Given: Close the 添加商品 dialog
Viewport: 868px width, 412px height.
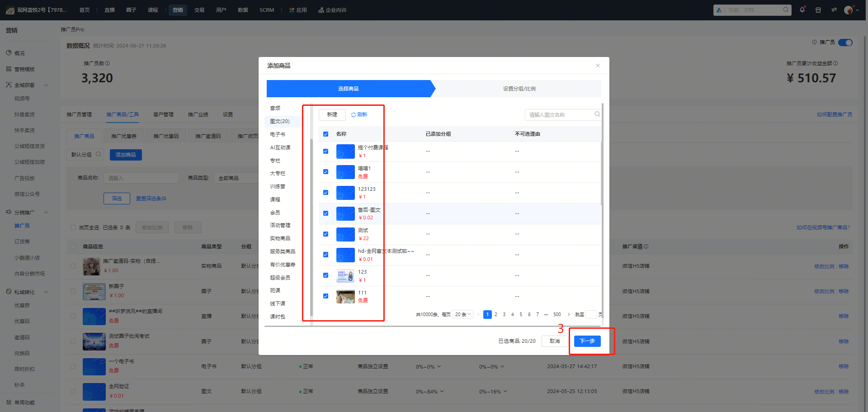Looking at the screenshot, I should click(598, 66).
